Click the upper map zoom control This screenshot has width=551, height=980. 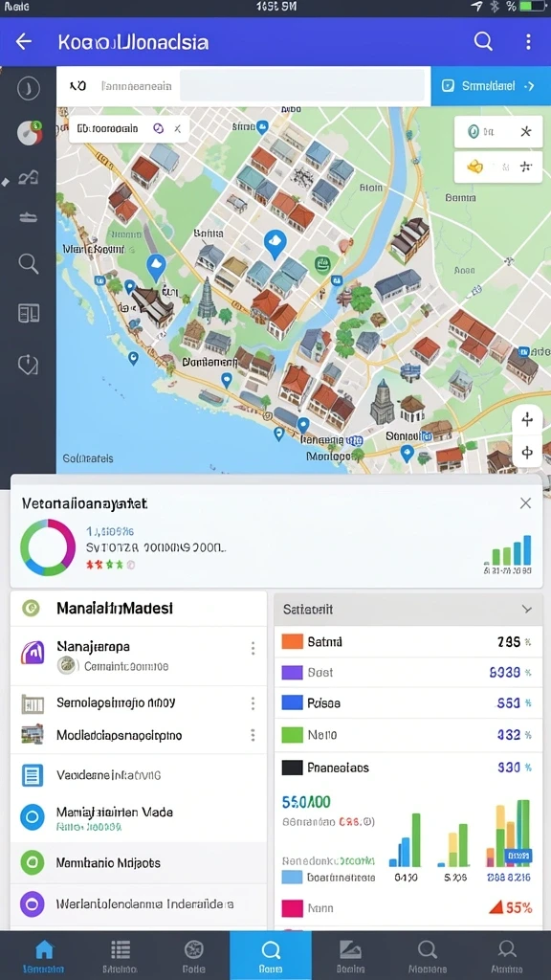527,420
